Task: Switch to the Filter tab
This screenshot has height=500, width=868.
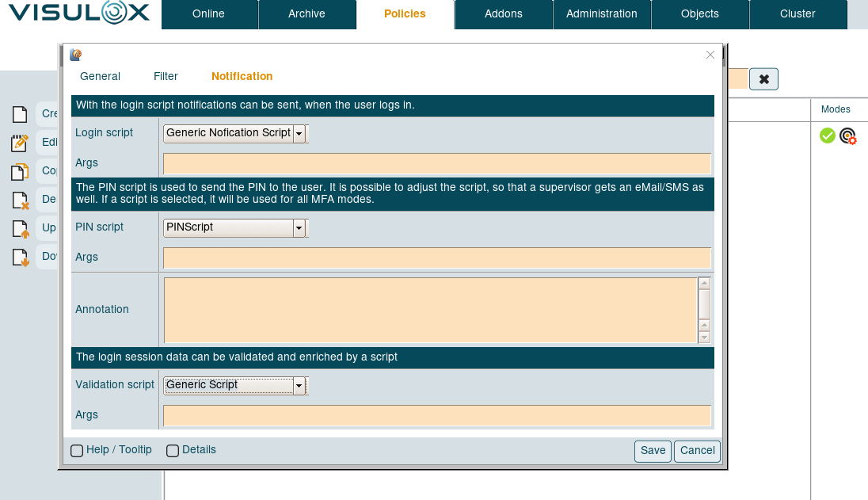Action: 166,77
